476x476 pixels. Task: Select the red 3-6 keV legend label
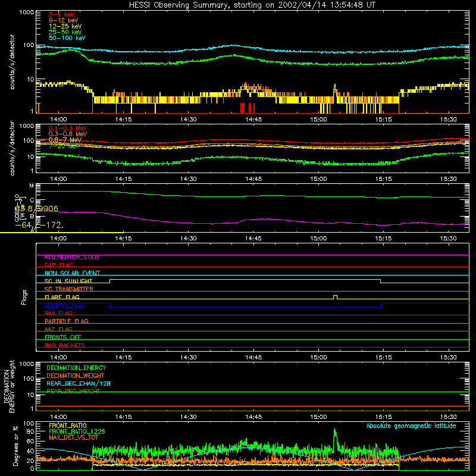click(x=61, y=14)
